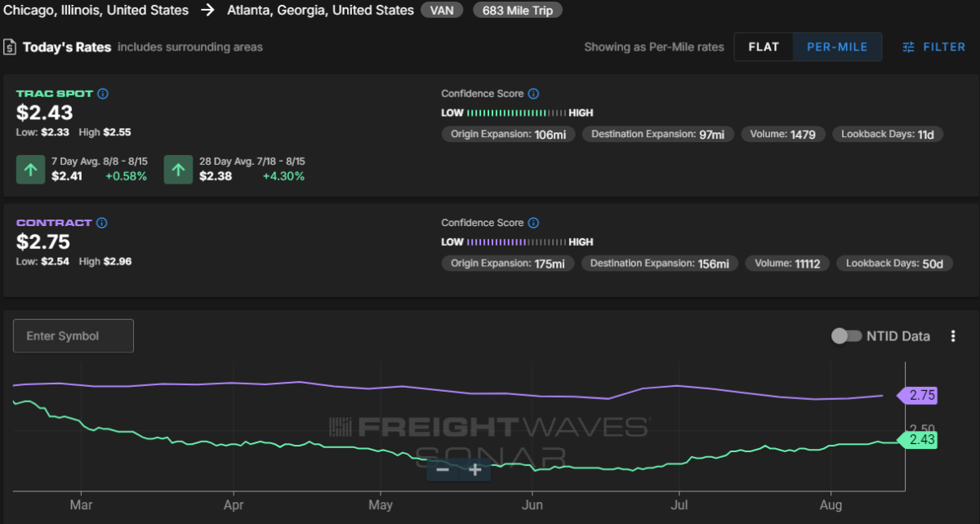980x524 pixels.
Task: Click the 7 Day Avg. up-arrow icon
Action: [x=31, y=170]
